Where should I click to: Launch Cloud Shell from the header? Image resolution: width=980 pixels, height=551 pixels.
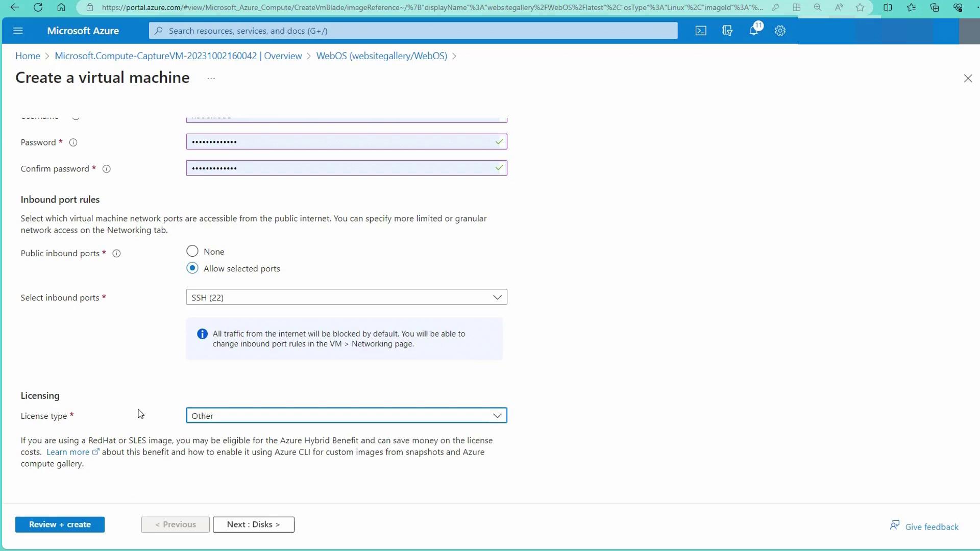(701, 31)
